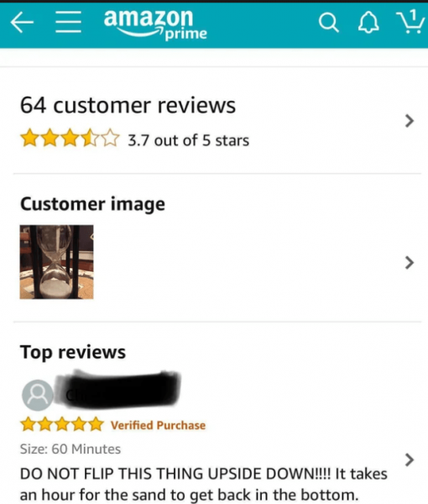Open the DO NOT FLIP review text
The width and height of the screenshot is (428, 504).
point(204,485)
